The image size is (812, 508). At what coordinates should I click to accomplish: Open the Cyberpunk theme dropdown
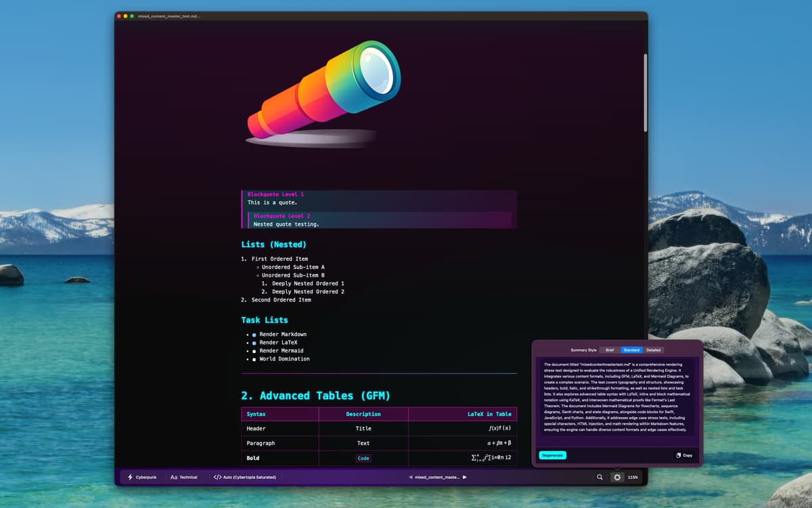pyautogui.click(x=146, y=477)
